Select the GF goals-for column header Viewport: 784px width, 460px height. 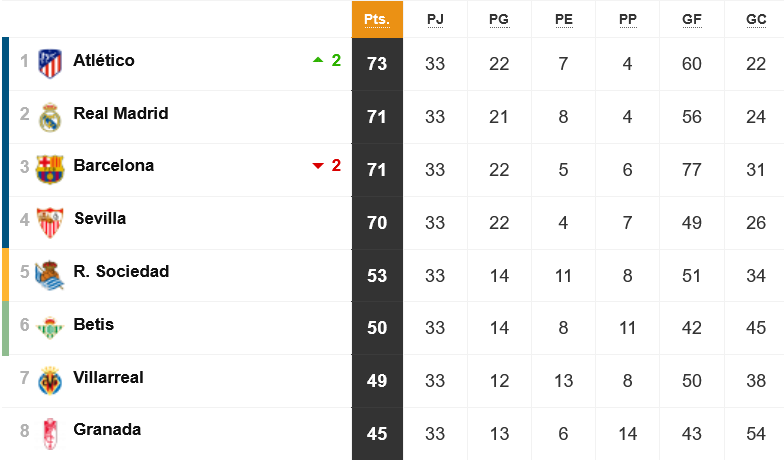tap(692, 20)
